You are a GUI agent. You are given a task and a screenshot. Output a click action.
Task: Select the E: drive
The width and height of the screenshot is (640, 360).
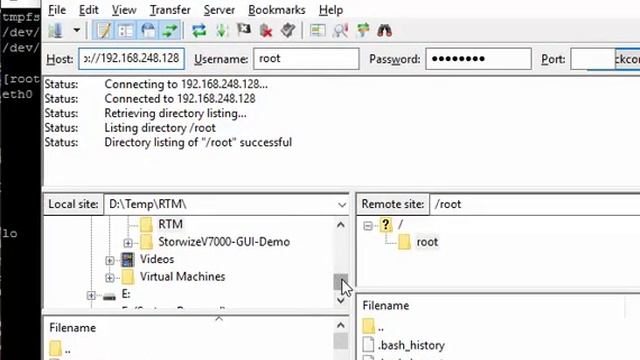[x=126, y=294]
